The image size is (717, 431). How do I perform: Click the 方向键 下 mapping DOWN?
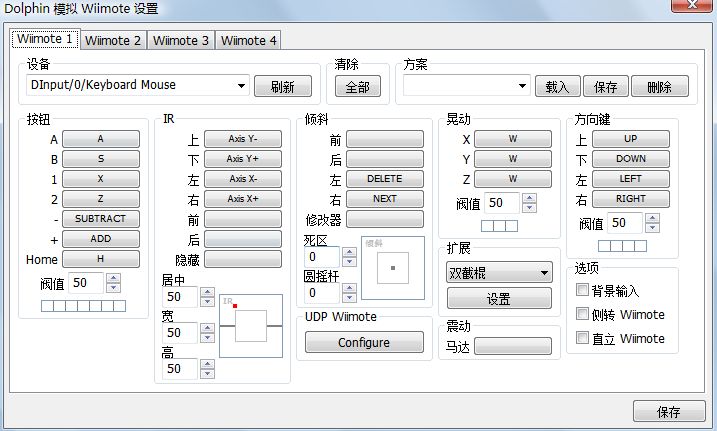tap(631, 159)
